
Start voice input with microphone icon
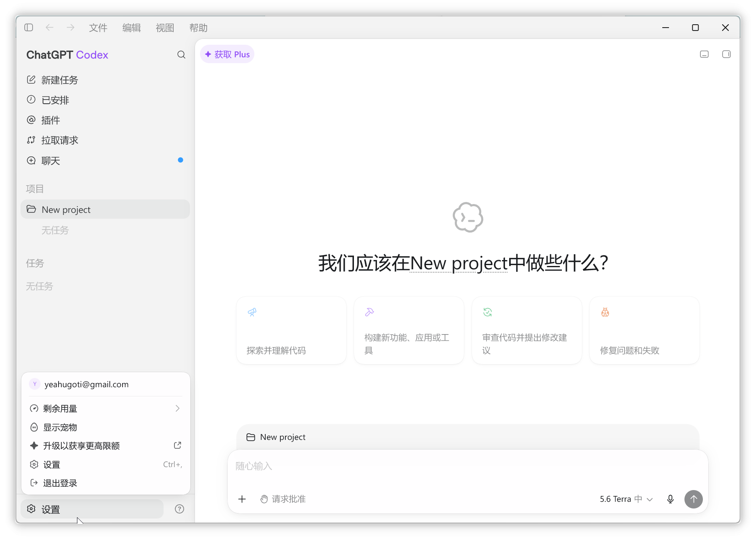pos(670,499)
